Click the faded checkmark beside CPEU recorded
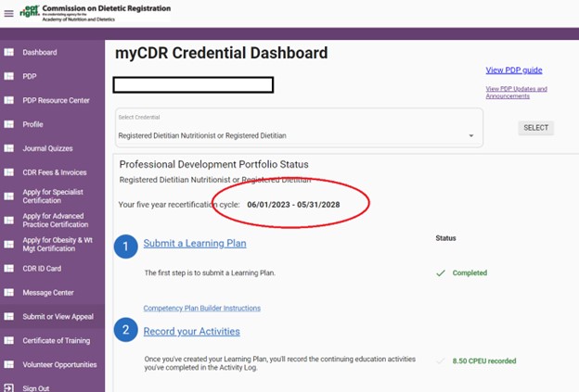 440,360
